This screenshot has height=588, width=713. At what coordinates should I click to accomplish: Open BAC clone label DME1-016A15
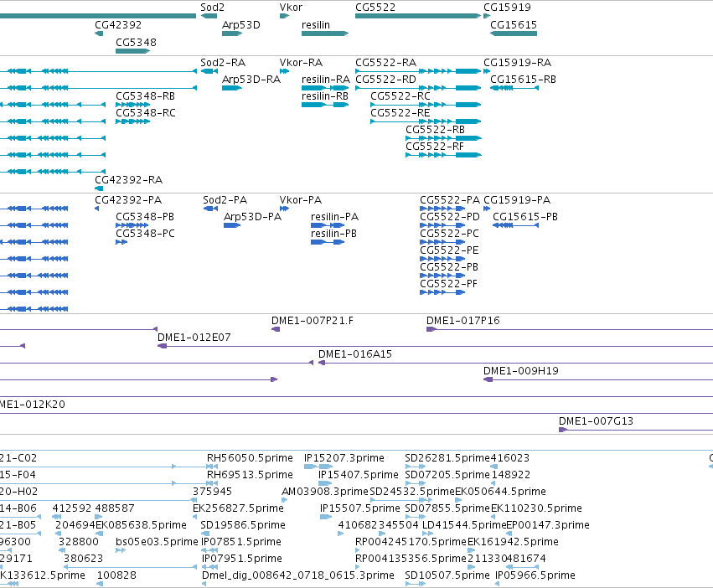(355, 354)
